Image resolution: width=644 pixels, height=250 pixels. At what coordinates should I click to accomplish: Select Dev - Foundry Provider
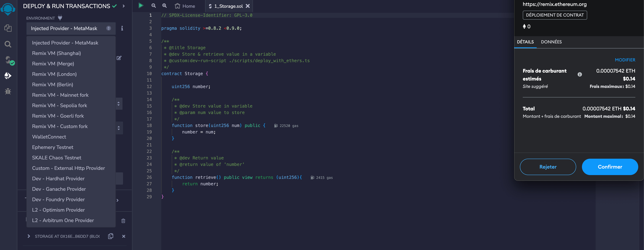71,200
